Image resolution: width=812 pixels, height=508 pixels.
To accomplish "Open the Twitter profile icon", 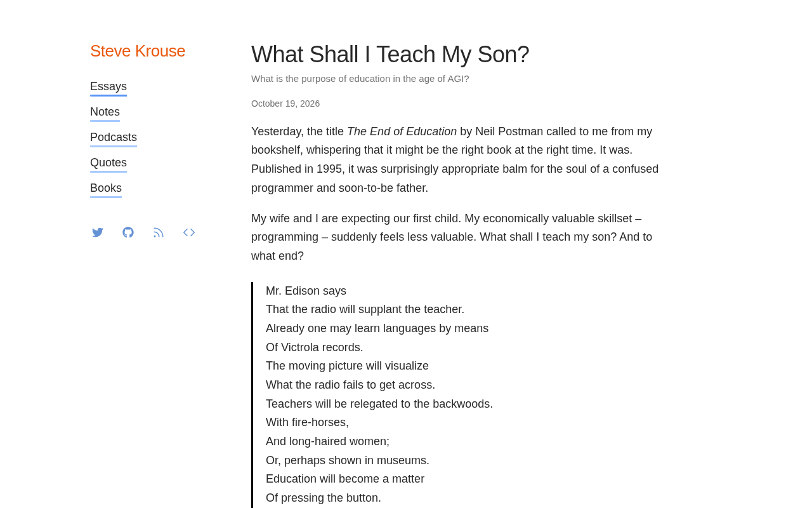I will point(98,232).
